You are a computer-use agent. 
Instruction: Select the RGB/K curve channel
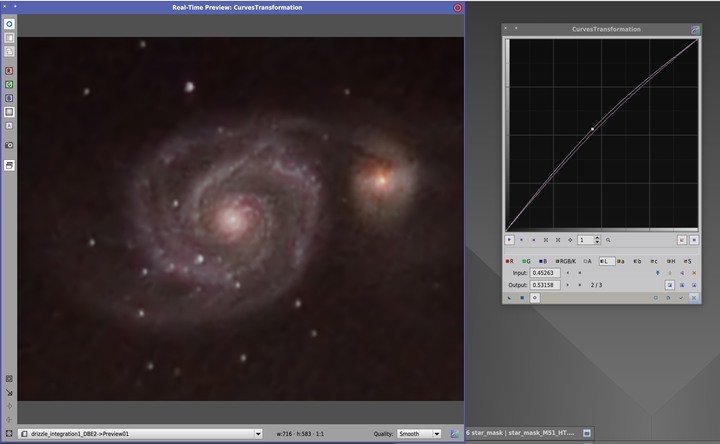click(566, 261)
